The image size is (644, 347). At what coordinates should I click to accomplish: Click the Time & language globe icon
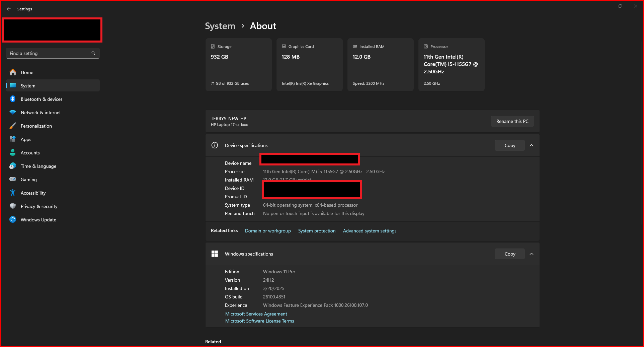[13, 166]
